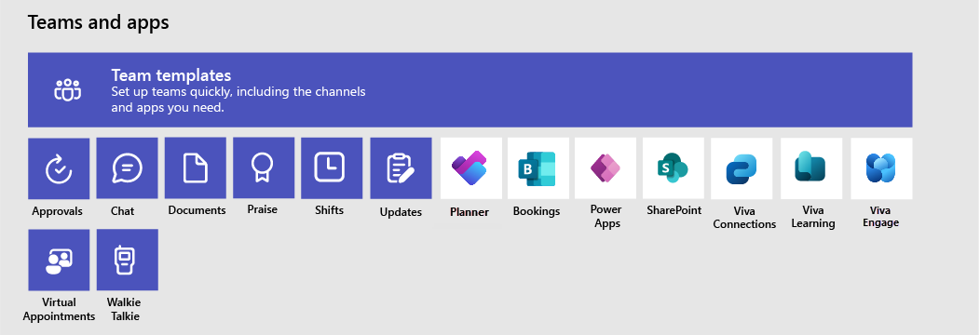Screen dimensions: 980x335
Task: Open the Walkie Talkie app icon
Action: tap(127, 260)
